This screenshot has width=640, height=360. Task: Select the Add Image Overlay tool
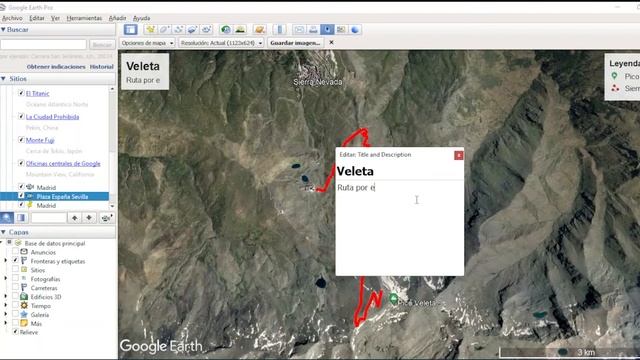click(192, 29)
